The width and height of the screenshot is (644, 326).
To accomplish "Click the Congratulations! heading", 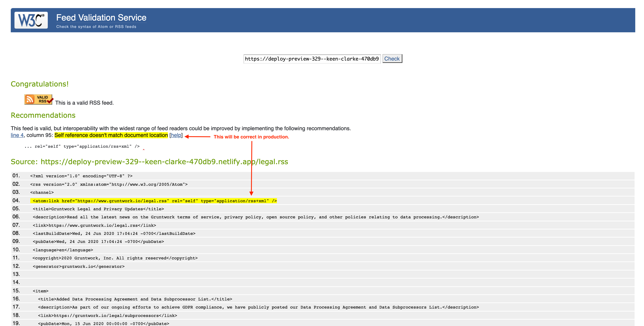I will (40, 84).
